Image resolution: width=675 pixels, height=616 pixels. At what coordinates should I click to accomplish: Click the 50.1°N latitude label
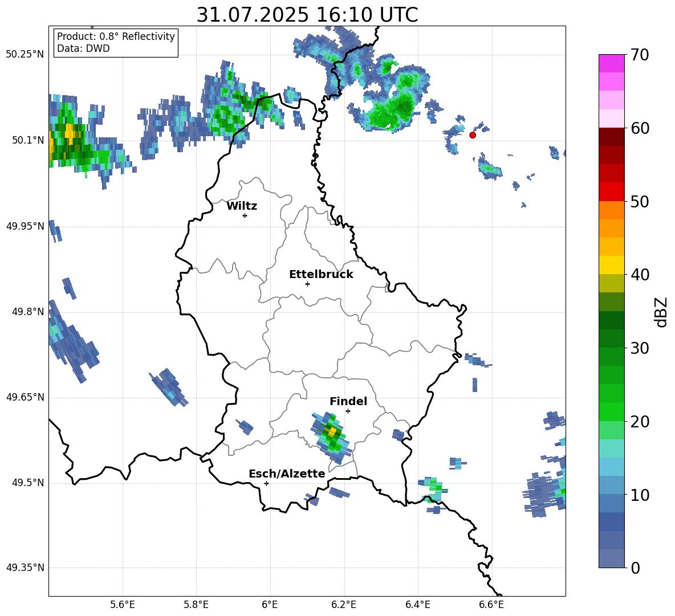point(27,140)
